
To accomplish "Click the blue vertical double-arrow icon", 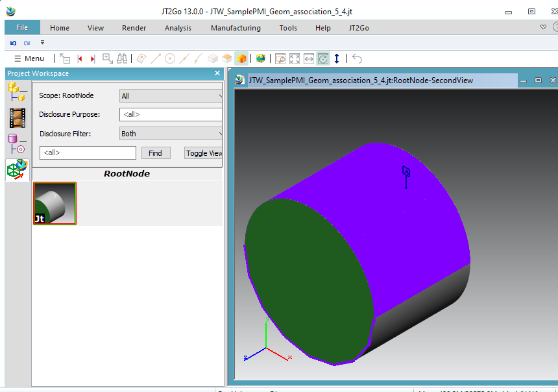I will (337, 59).
